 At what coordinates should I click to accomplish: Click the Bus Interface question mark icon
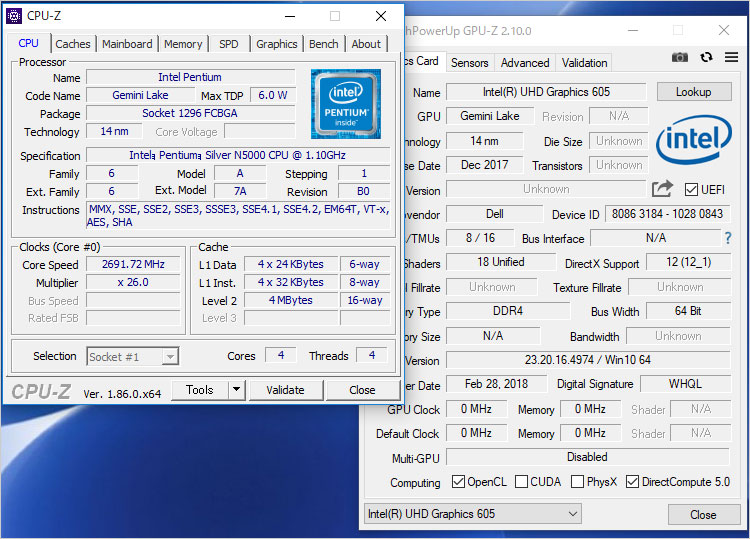728,238
